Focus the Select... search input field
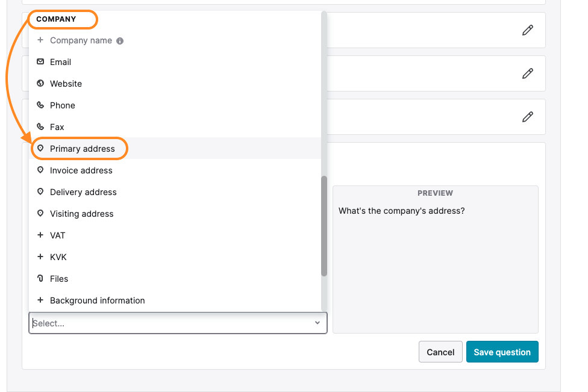Screen dimensions: 588x392 tap(169, 323)
